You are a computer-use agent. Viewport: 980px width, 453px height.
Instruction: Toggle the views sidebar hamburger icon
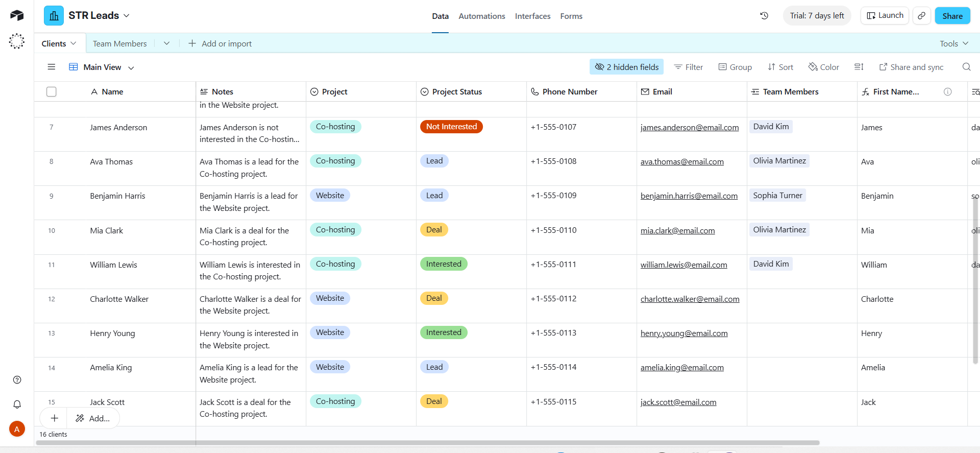(51, 67)
